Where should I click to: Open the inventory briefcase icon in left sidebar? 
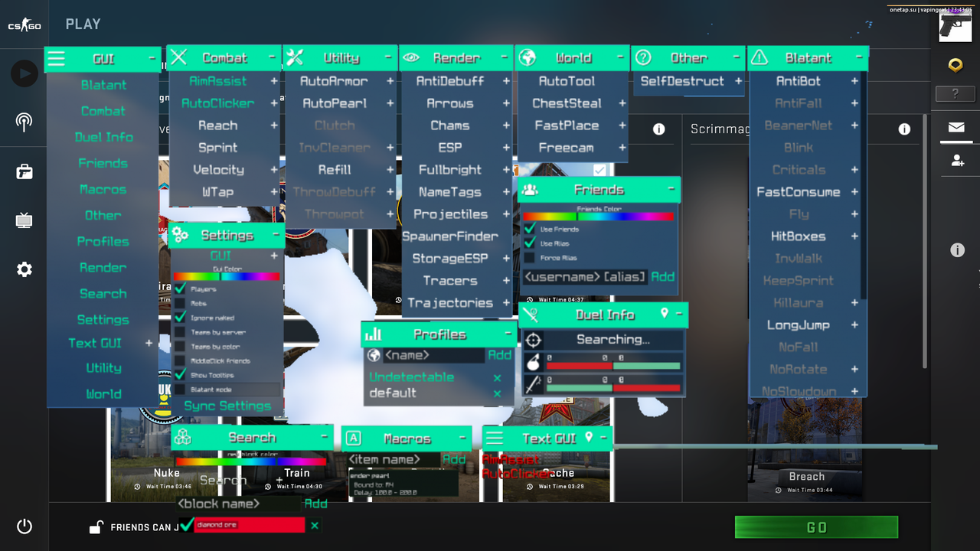click(x=24, y=171)
